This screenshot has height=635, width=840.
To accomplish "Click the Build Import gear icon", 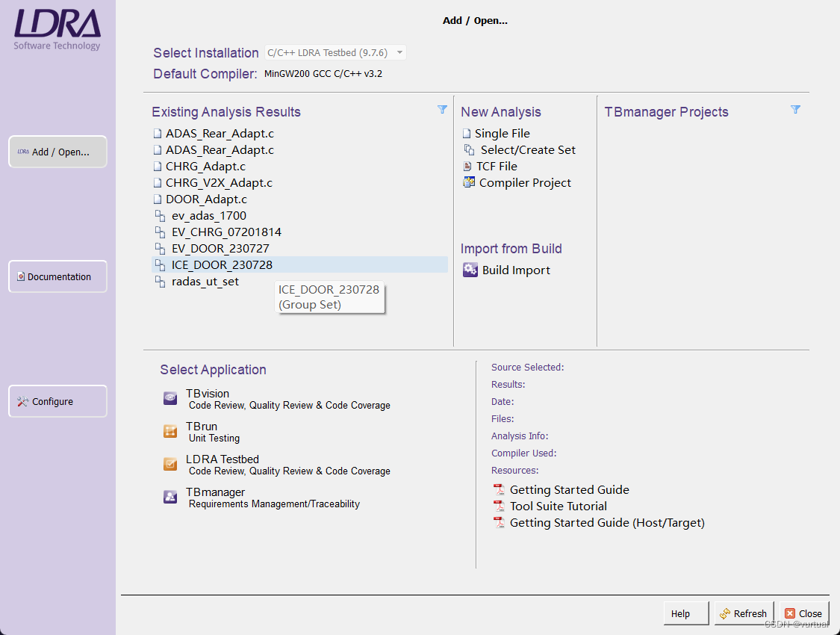I will [470, 270].
